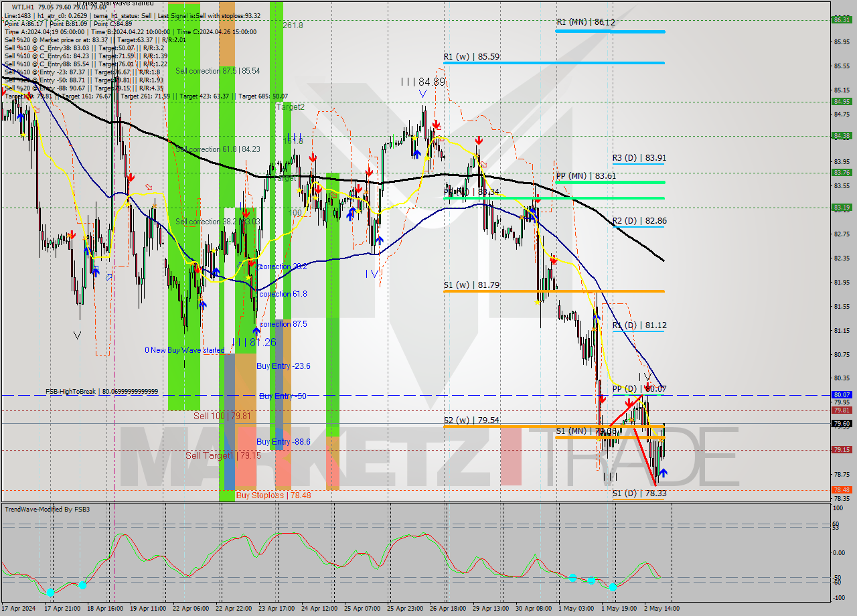The width and height of the screenshot is (857, 616).
Task: Click the Buy Entry -50 label
Action: pos(283,396)
